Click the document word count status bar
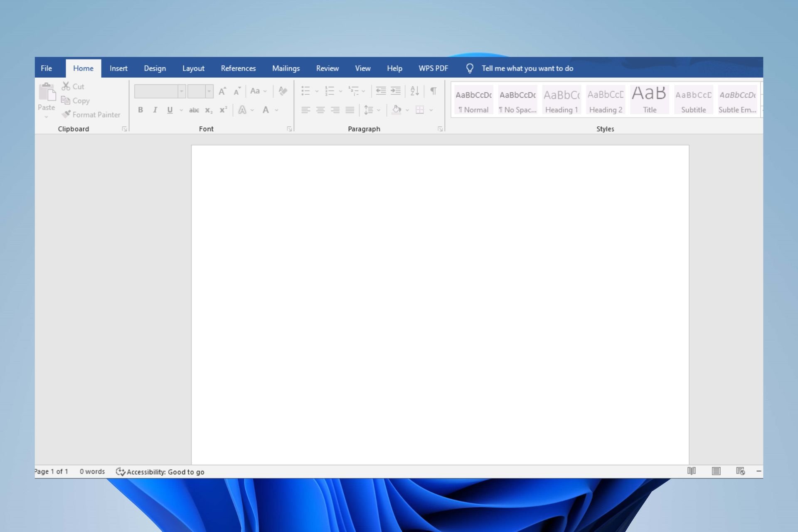 click(92, 471)
